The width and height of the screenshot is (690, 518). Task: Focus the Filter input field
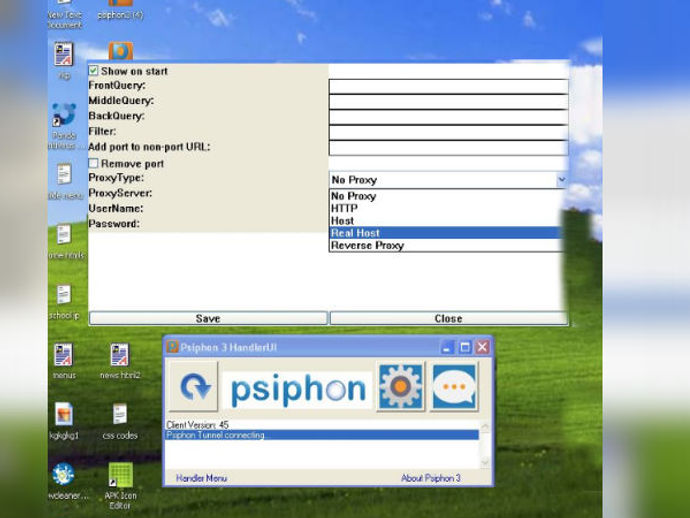pos(448,133)
